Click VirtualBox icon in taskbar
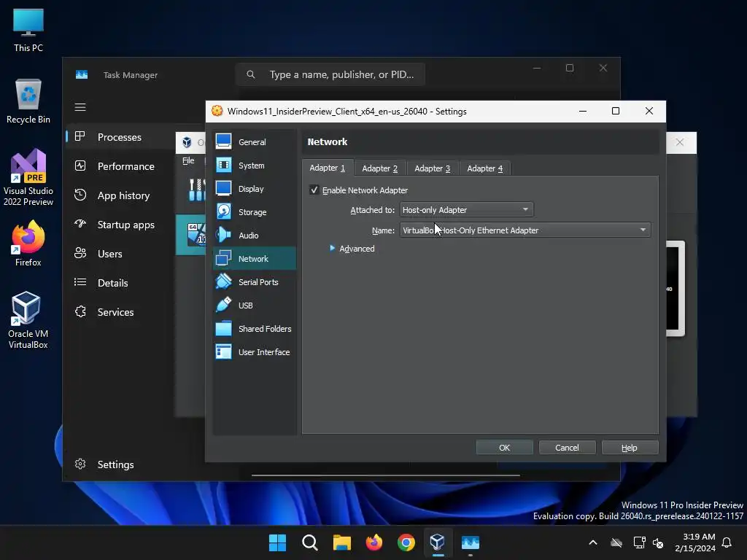This screenshot has height=560, width=747. click(x=438, y=542)
